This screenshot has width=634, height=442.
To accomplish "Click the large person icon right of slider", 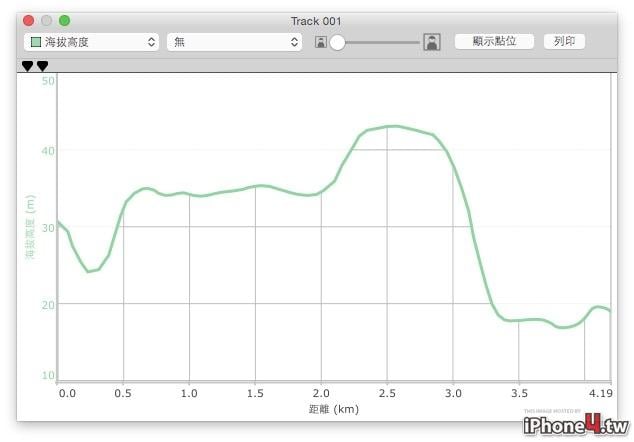I will [432, 42].
